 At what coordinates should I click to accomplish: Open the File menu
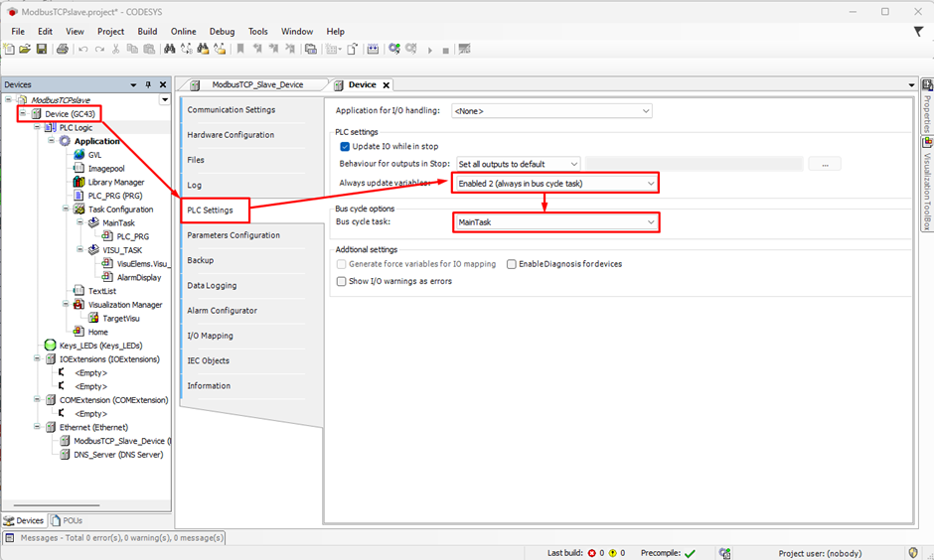18,32
